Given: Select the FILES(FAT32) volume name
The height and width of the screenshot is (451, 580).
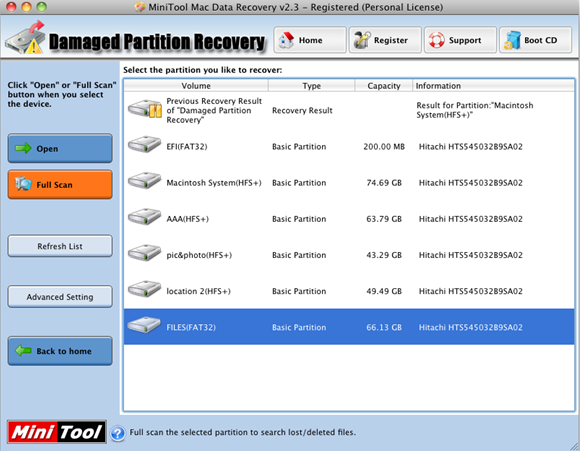Looking at the screenshot, I should tap(191, 327).
